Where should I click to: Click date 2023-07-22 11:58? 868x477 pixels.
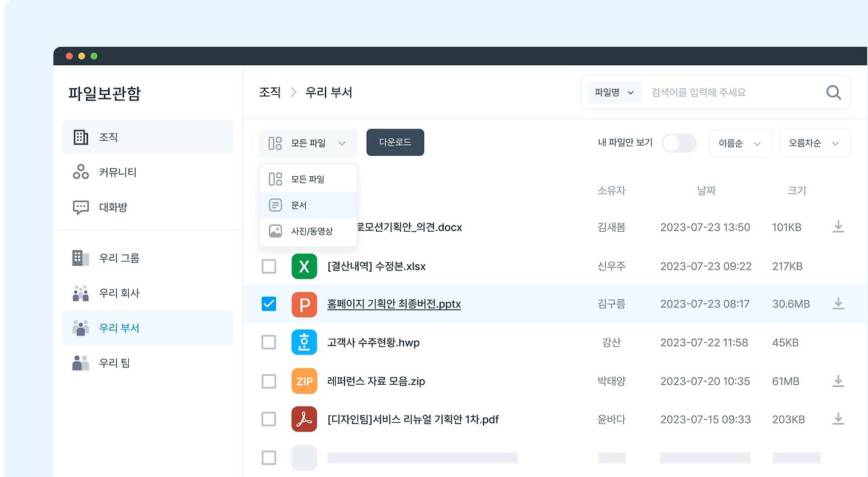pos(704,343)
